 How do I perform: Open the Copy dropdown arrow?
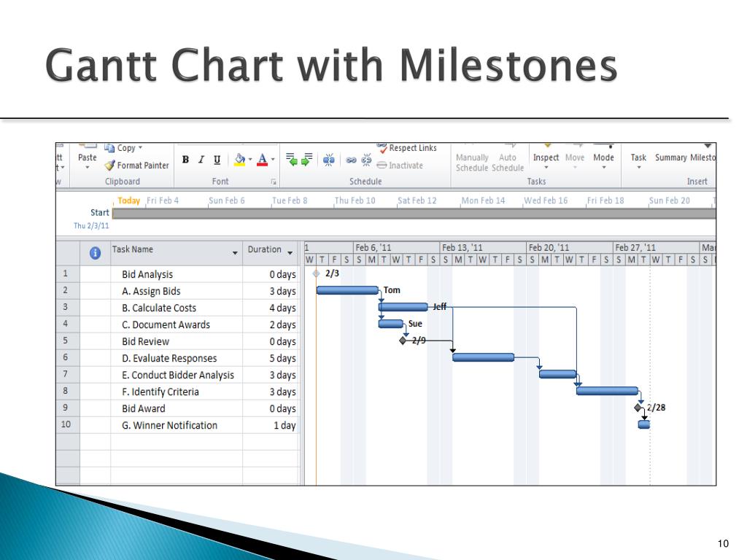point(141,147)
